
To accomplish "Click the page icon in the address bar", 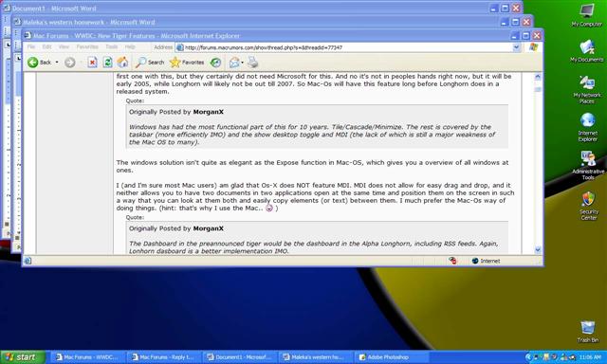I will point(179,47).
